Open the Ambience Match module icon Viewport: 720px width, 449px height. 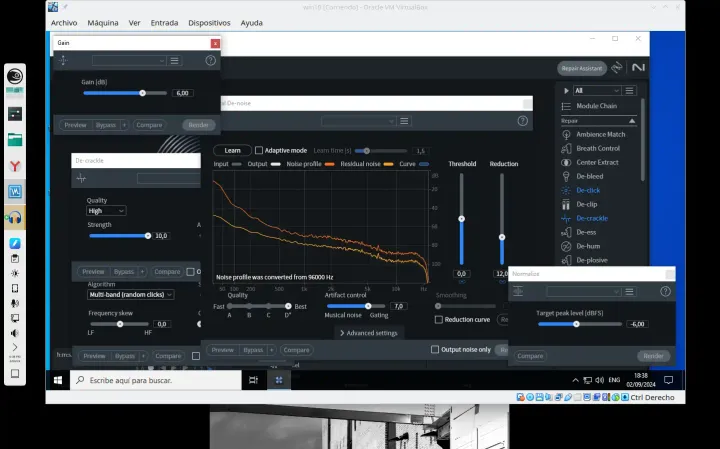tap(566, 135)
